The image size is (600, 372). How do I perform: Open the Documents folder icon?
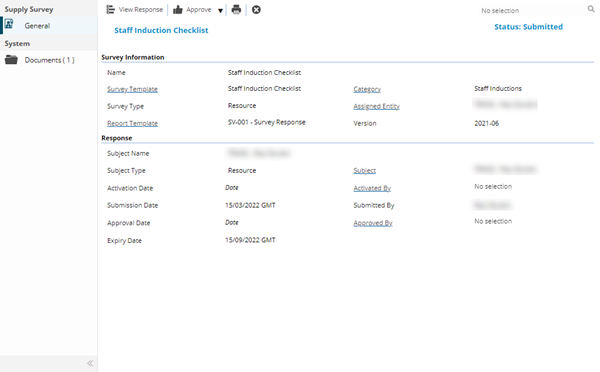(x=11, y=60)
